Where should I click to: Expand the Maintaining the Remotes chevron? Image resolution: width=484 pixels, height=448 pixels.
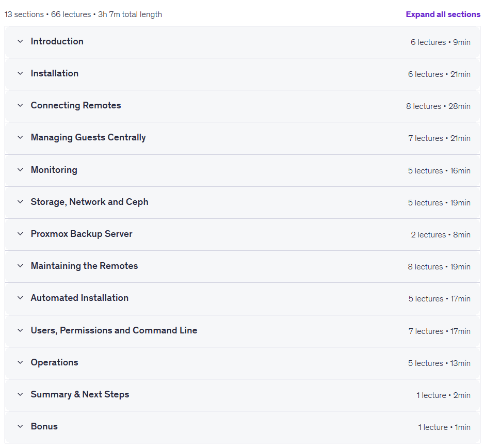point(20,266)
